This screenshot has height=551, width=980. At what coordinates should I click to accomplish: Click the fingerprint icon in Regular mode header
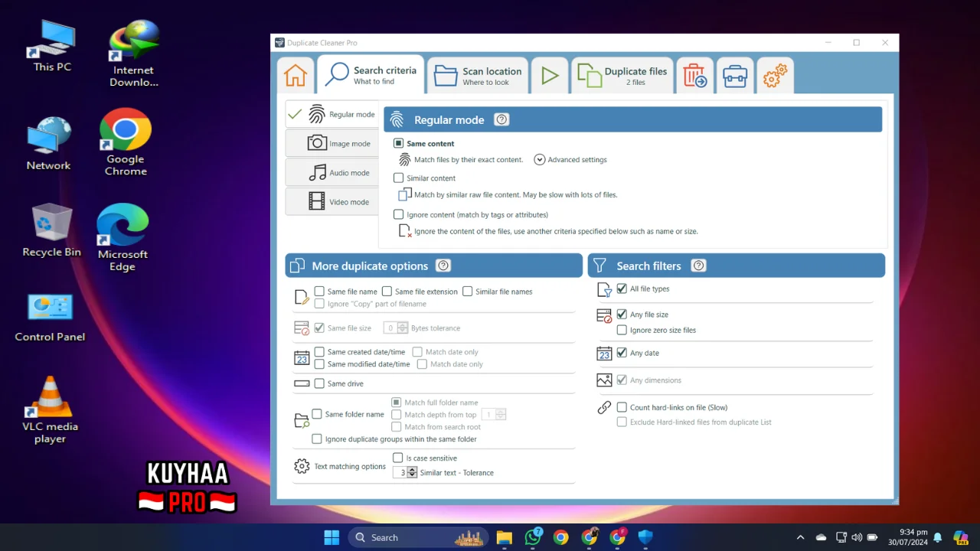[x=397, y=119]
